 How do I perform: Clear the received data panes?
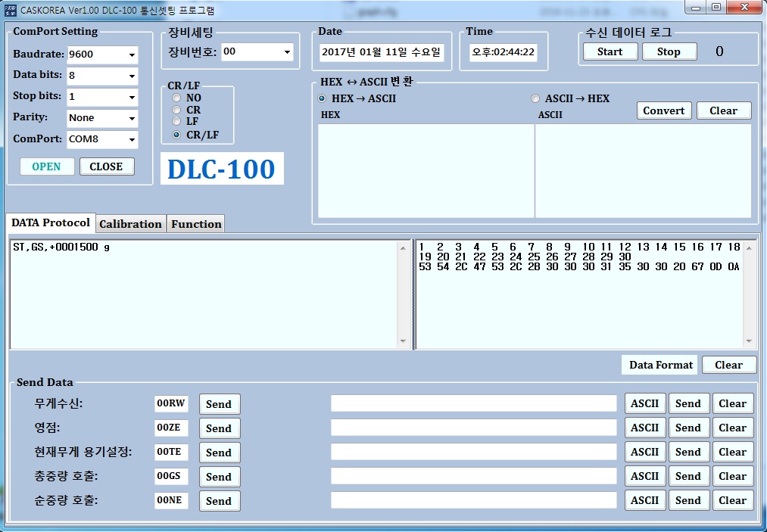click(x=729, y=365)
